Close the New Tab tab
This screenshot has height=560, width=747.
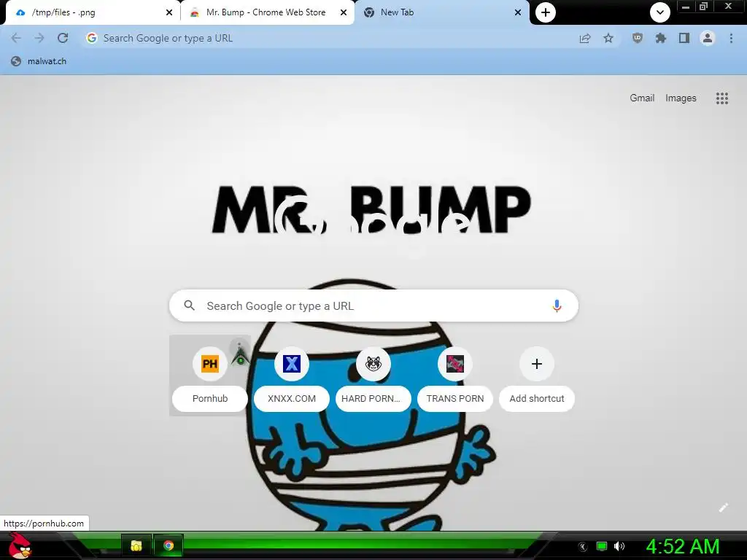(518, 12)
